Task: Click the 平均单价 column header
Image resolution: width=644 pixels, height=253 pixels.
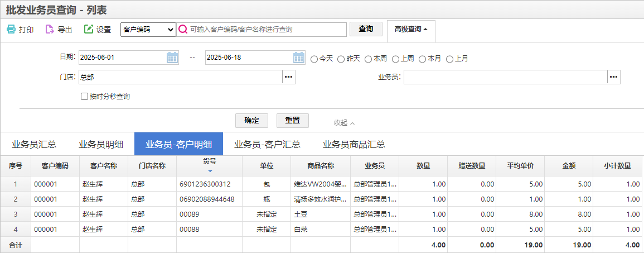Action: pos(520,166)
